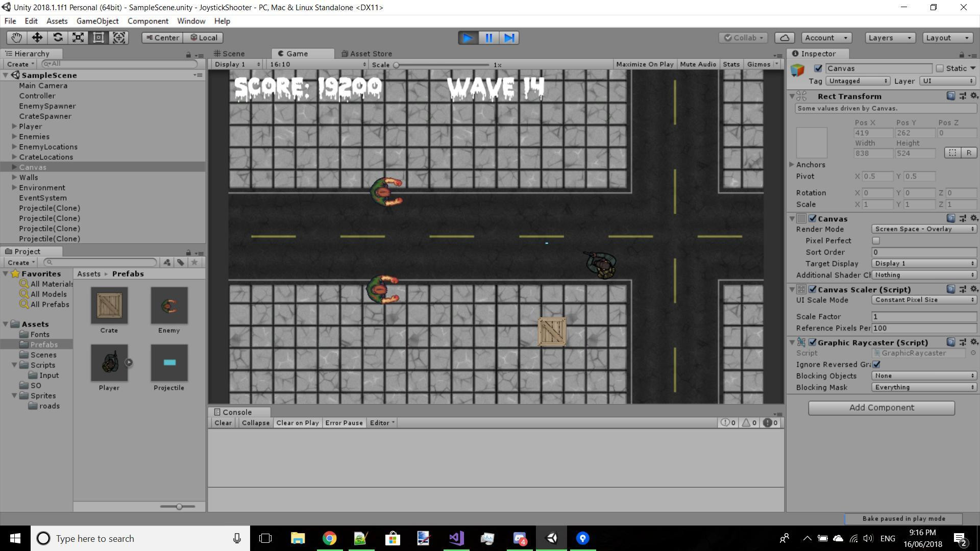Uncheck Ignore Reversed Graphics
Screen dimensions: 980x551
876,364
